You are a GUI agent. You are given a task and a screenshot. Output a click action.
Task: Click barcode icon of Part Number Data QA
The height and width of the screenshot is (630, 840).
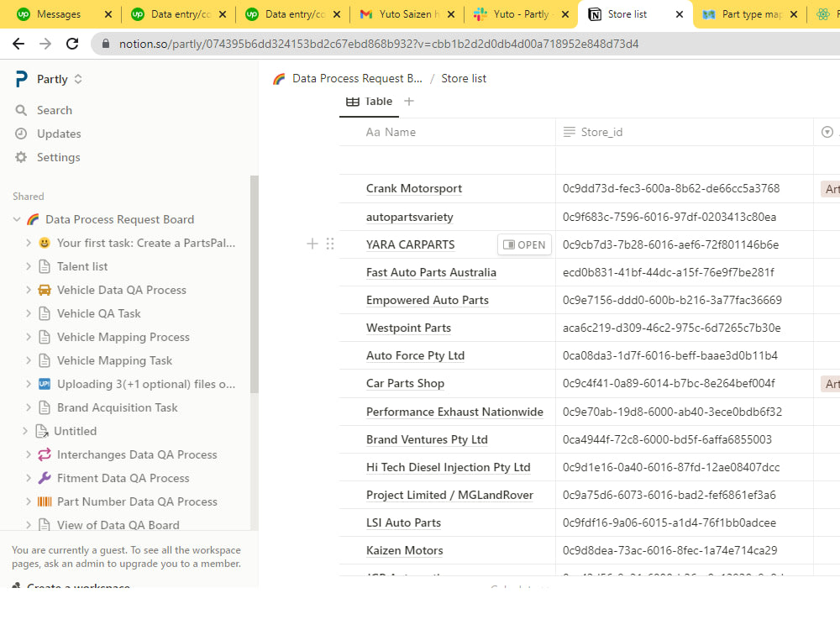(45, 502)
